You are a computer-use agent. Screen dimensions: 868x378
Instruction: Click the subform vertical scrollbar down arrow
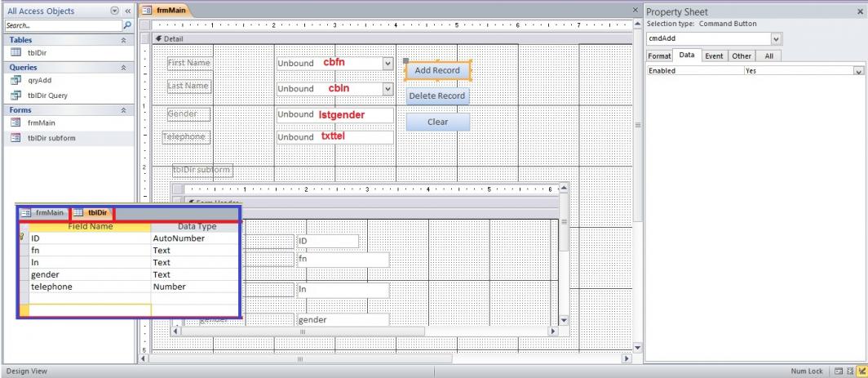coord(564,320)
